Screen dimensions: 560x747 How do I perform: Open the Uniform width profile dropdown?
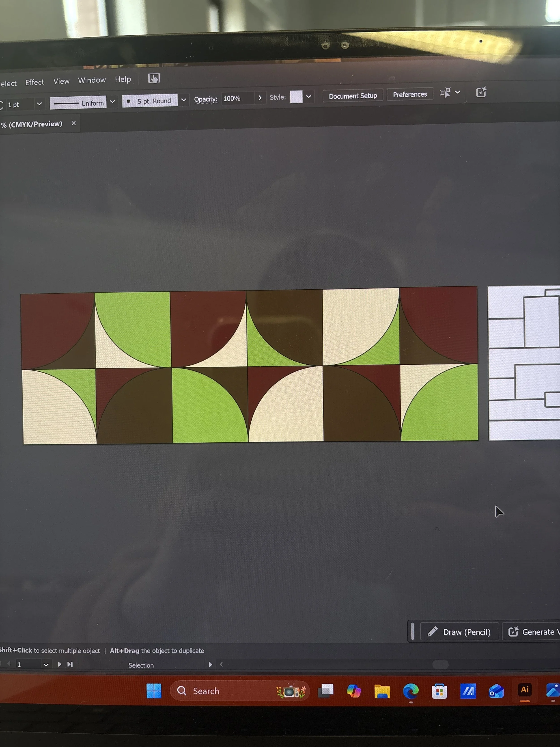(112, 101)
